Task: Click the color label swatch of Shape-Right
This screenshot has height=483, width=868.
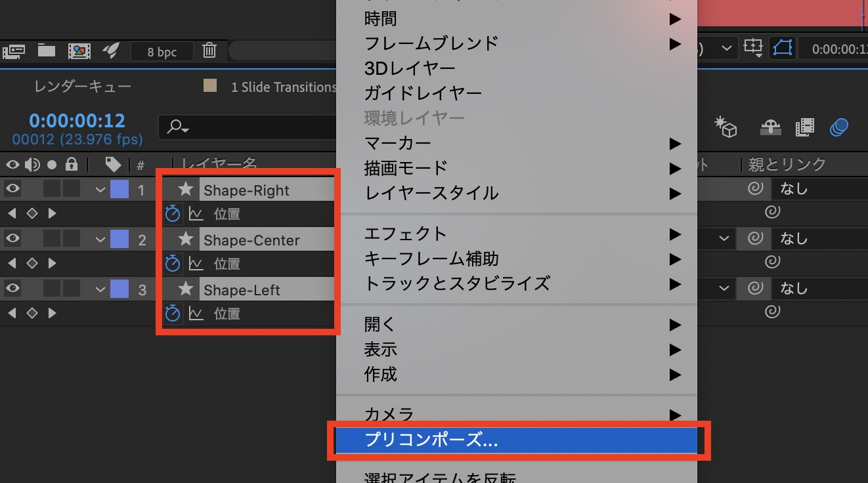Action: click(119, 190)
